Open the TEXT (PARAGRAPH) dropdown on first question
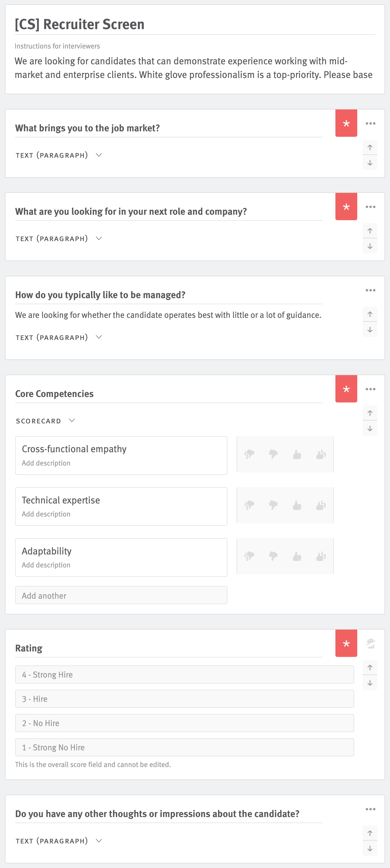This screenshot has width=390, height=868. [x=99, y=155]
